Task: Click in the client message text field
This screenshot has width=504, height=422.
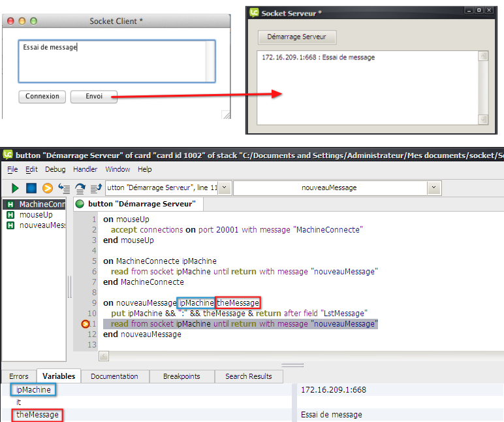Action: coord(117,61)
